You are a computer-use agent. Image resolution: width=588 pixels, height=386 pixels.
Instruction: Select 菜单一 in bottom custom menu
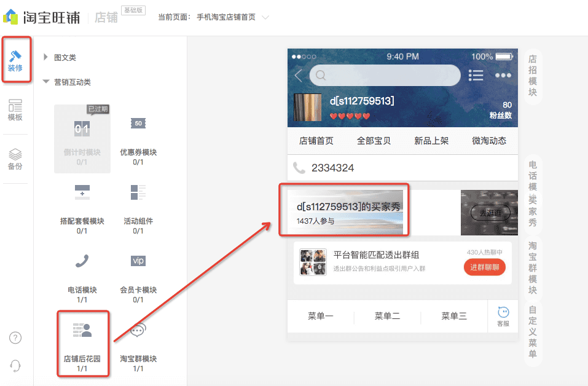(321, 316)
